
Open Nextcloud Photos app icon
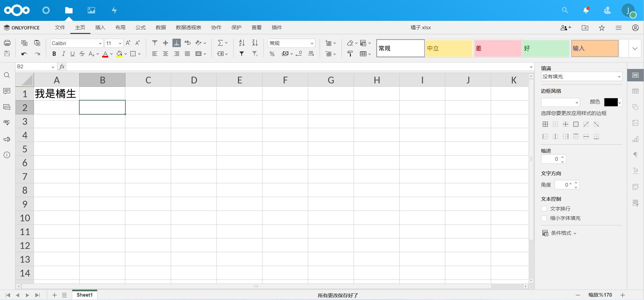91,10
